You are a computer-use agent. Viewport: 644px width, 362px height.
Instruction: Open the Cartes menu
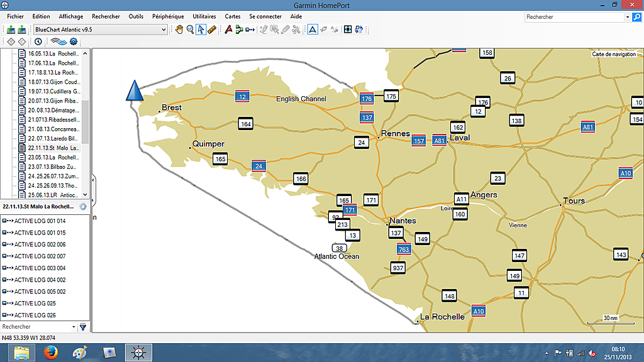point(233,16)
